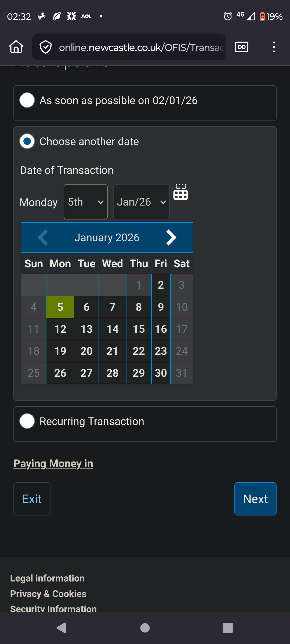Viewport: 290px width, 644px height.
Task: Open the Legal information link
Action: 47,578
